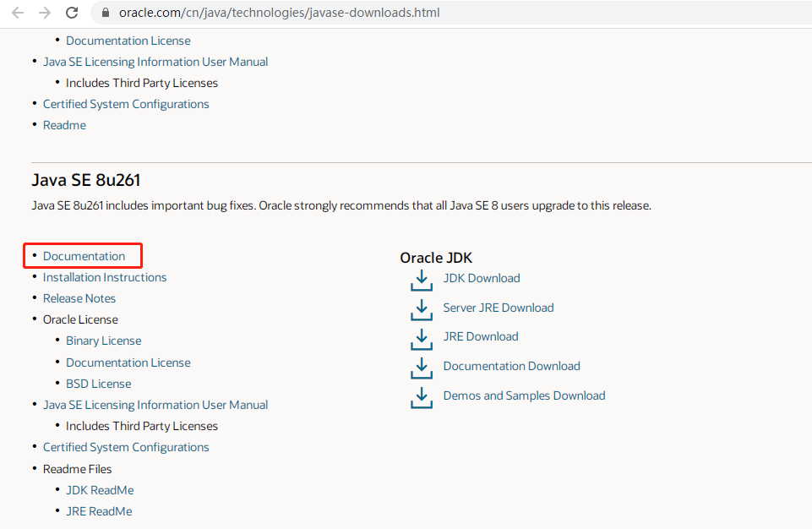The width and height of the screenshot is (812, 529).
Task: Click the Documentation Download link text
Action: coord(512,366)
